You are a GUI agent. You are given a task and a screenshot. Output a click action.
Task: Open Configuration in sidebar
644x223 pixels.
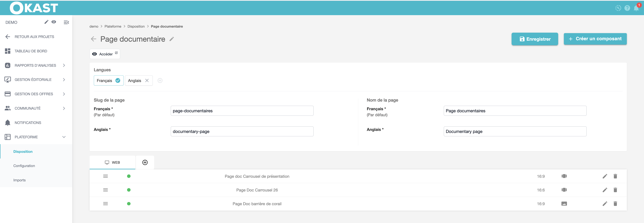24,166
